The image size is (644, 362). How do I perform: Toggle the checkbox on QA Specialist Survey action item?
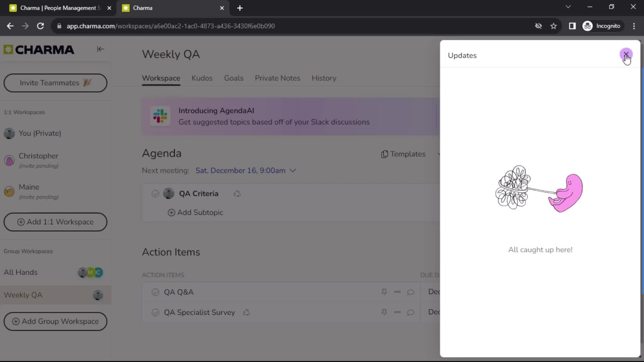coord(155,312)
